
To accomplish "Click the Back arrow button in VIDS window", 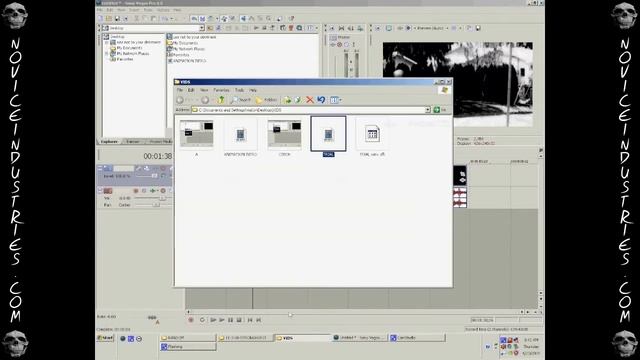I will point(180,100).
